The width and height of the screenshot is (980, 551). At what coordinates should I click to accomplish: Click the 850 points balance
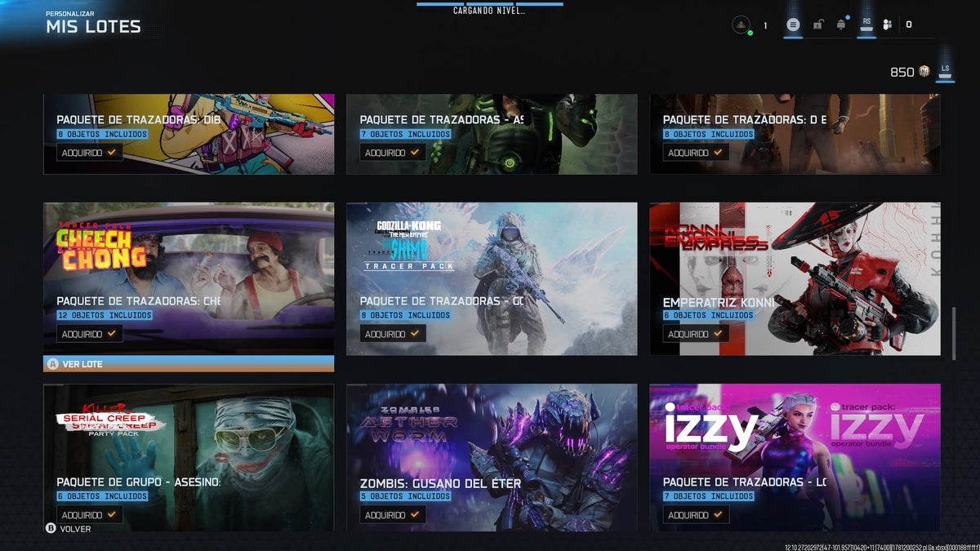pos(902,72)
